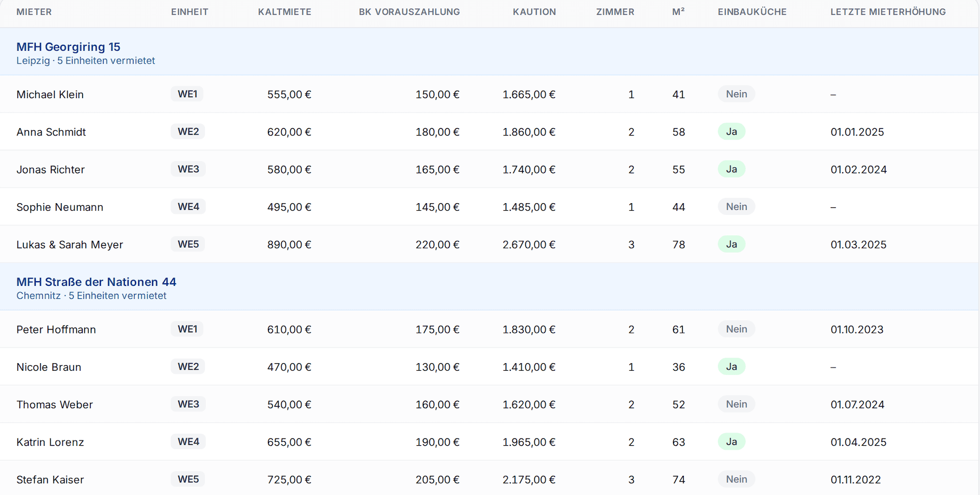Click the Ja kitchen badge for Anna Schmidt

pyautogui.click(x=732, y=131)
